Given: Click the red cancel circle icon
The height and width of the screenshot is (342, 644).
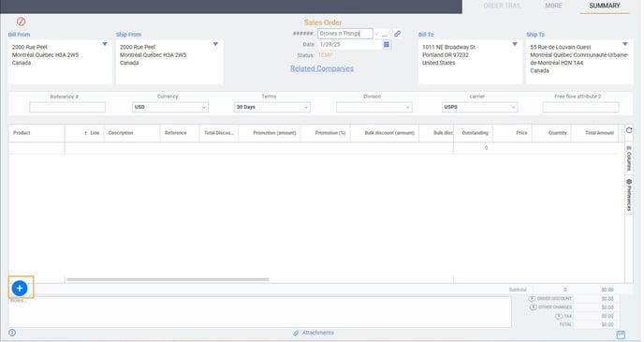Looking at the screenshot, I should pyautogui.click(x=22, y=22).
